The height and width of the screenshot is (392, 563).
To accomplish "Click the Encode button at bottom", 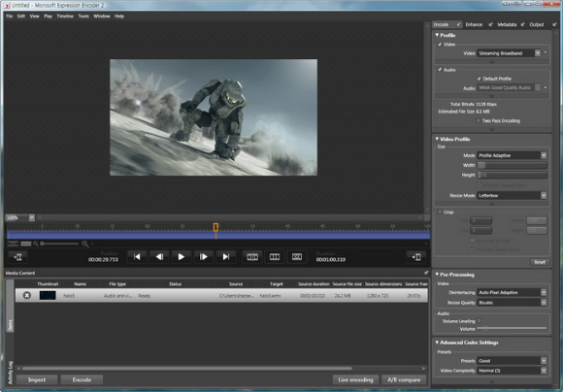I will click(x=82, y=379).
